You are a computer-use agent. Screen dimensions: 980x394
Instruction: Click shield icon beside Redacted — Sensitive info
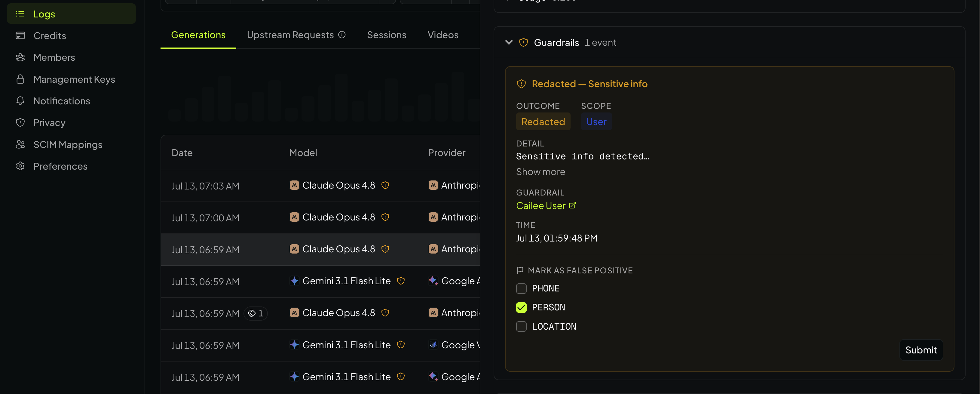click(x=521, y=84)
